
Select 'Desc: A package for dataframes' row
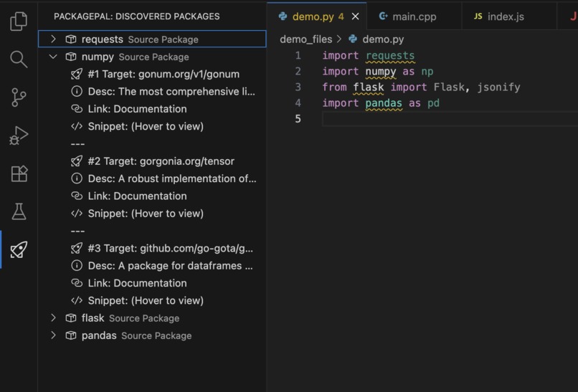[152, 266]
